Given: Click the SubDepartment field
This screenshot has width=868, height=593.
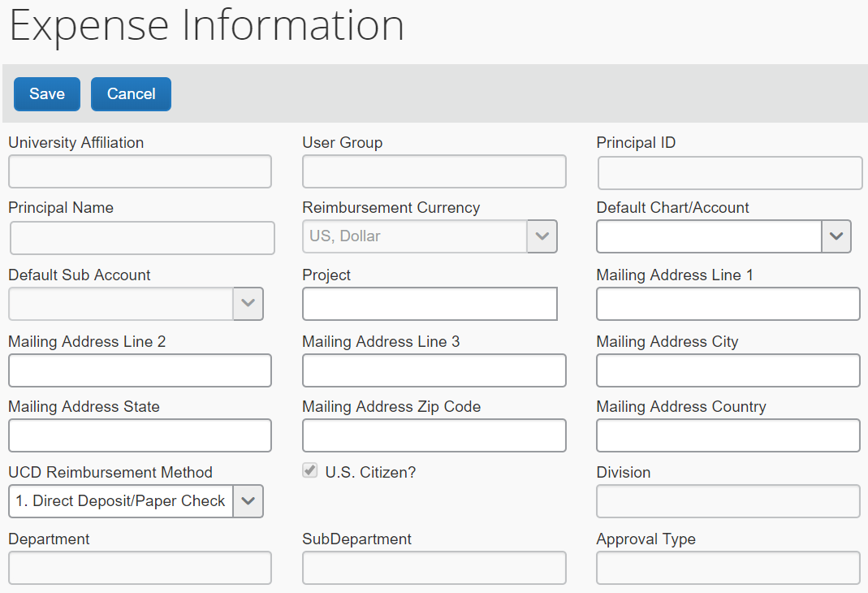Looking at the screenshot, I should [x=434, y=568].
